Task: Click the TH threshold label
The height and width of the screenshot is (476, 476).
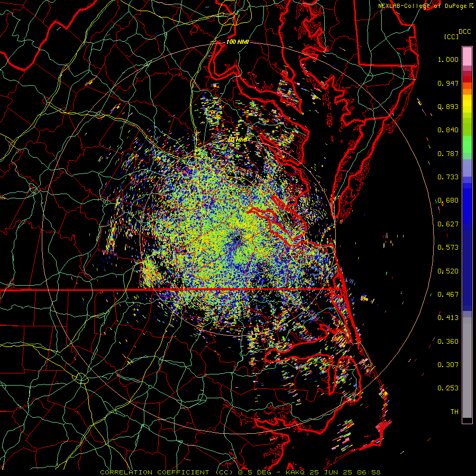Action: 454,412
